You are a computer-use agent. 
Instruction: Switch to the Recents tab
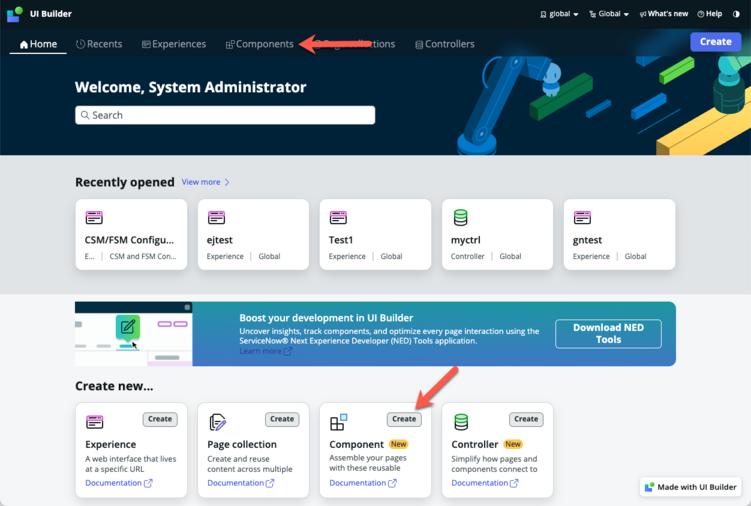click(99, 44)
